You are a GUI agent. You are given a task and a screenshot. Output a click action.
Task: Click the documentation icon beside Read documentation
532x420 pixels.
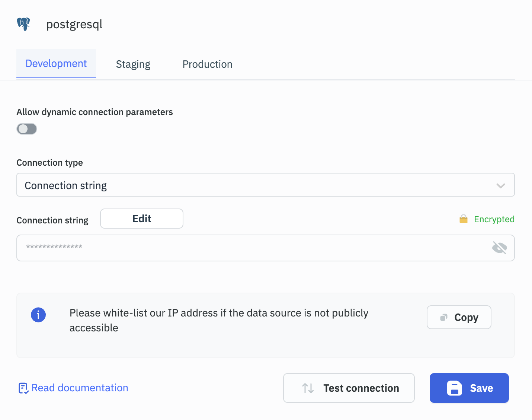[x=23, y=388]
